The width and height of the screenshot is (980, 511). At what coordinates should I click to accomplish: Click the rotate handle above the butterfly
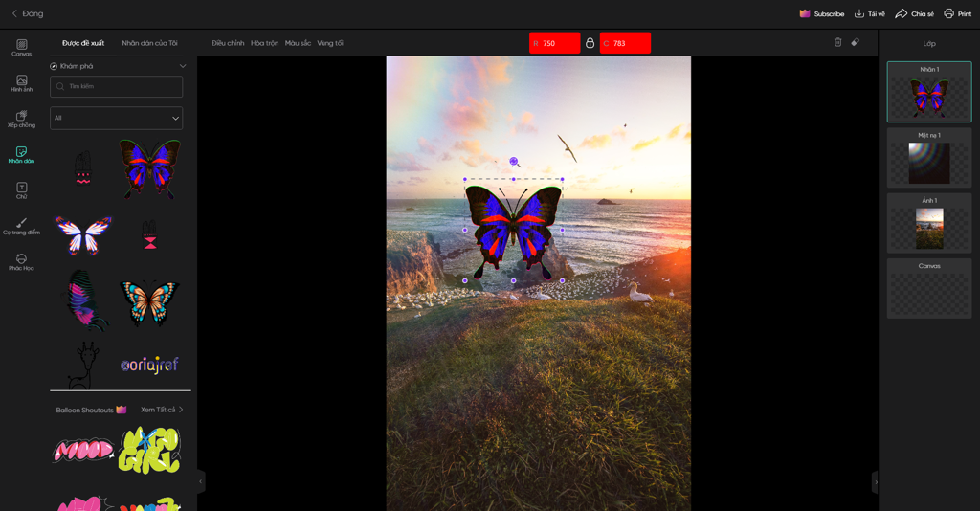[513, 161]
